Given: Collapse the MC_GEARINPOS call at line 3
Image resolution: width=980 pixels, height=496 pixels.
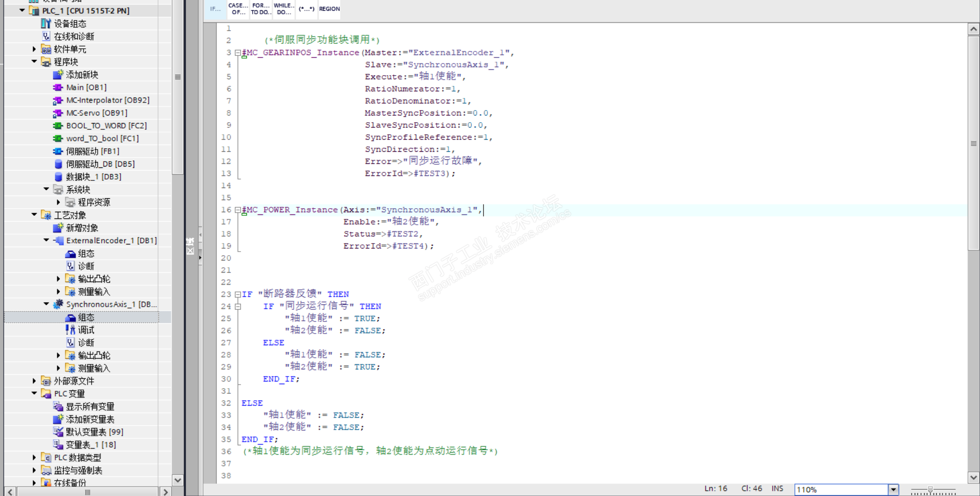Looking at the screenshot, I should point(238,53).
